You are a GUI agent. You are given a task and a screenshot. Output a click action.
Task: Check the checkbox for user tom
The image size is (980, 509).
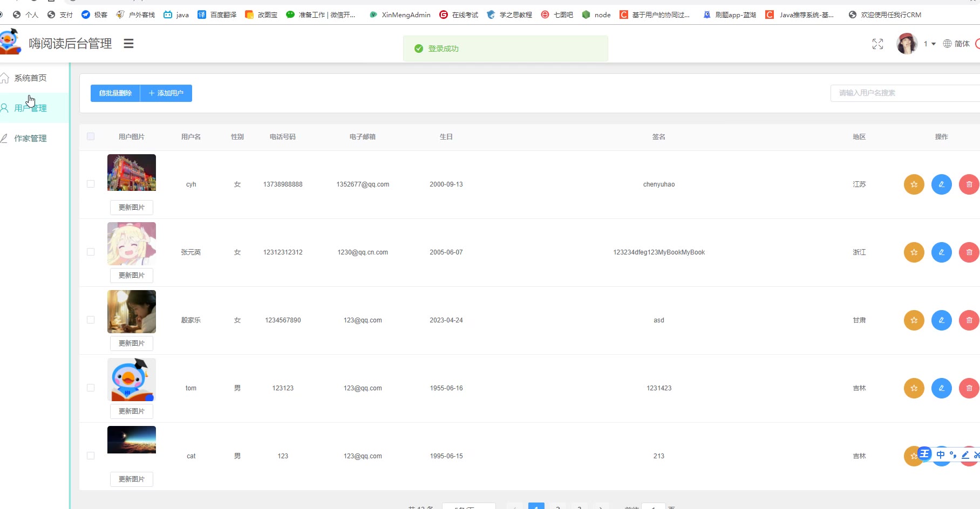click(91, 388)
